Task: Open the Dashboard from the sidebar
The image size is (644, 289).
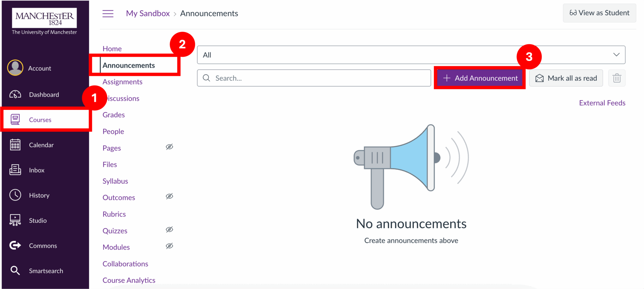Action: [x=44, y=94]
